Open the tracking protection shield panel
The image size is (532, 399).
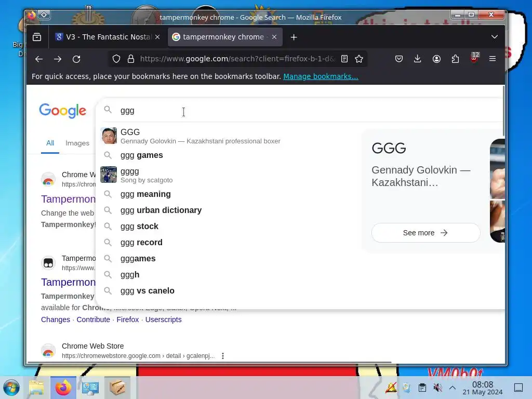(116, 59)
